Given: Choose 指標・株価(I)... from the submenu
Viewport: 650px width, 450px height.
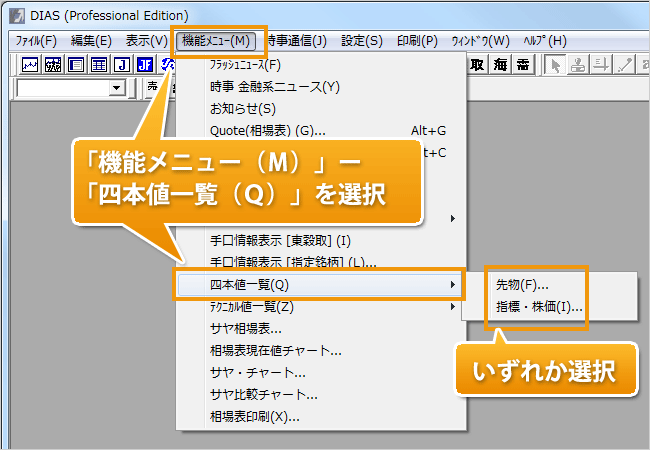Looking at the screenshot, I should (538, 307).
